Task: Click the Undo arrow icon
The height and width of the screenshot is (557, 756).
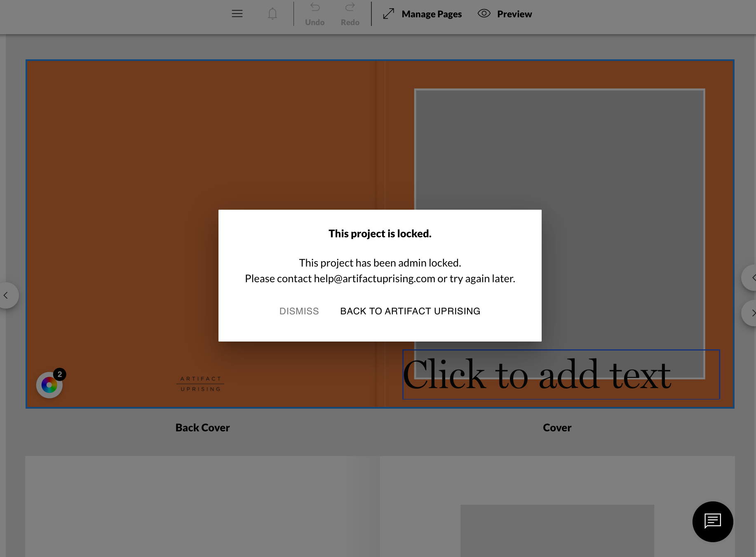Action: 315,7
